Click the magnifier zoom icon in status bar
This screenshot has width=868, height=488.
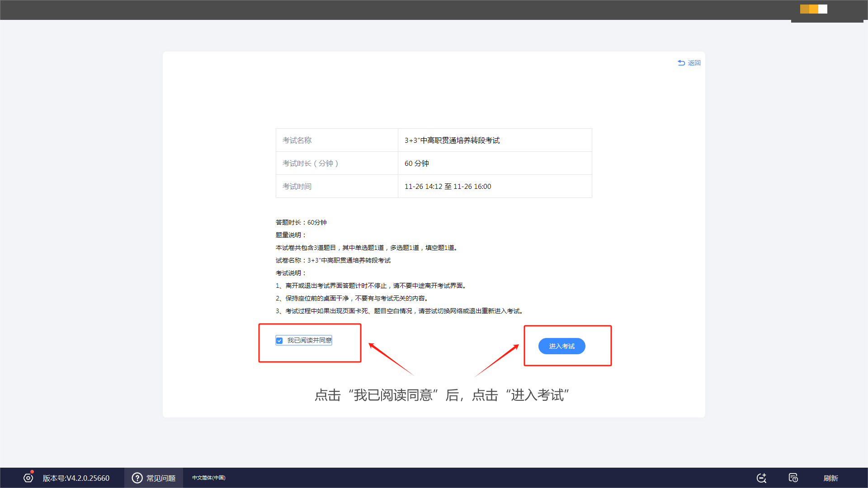(761, 478)
